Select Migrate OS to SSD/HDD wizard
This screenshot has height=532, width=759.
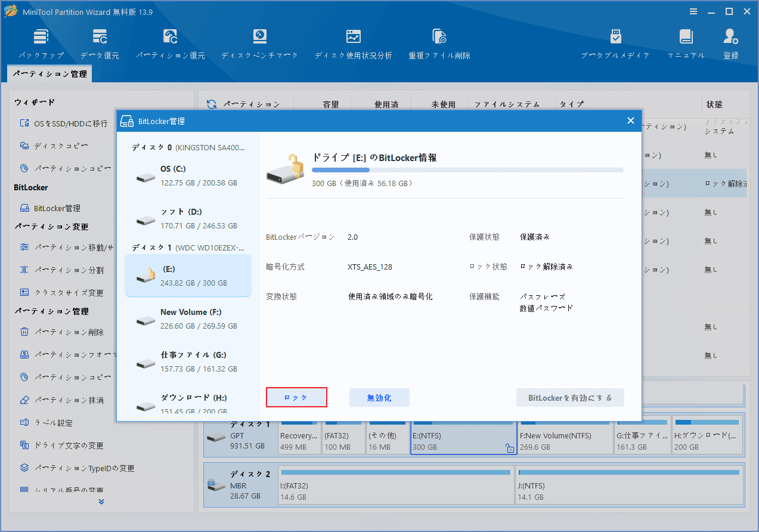(x=64, y=123)
